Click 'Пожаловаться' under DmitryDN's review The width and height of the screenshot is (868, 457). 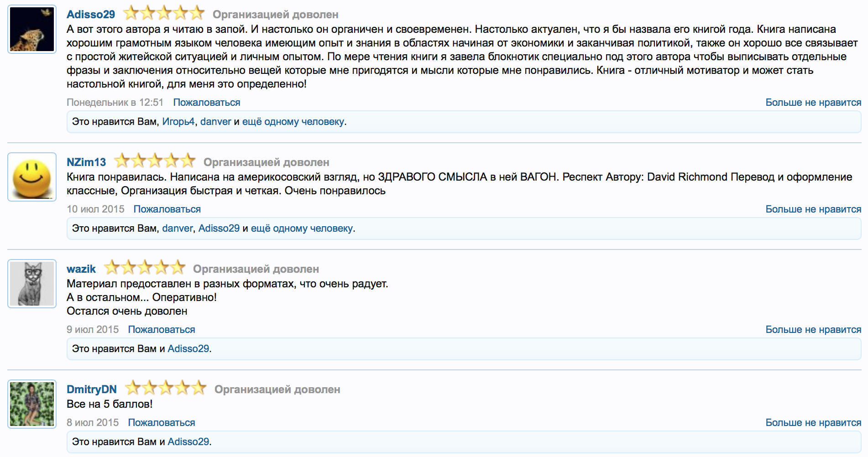161,422
